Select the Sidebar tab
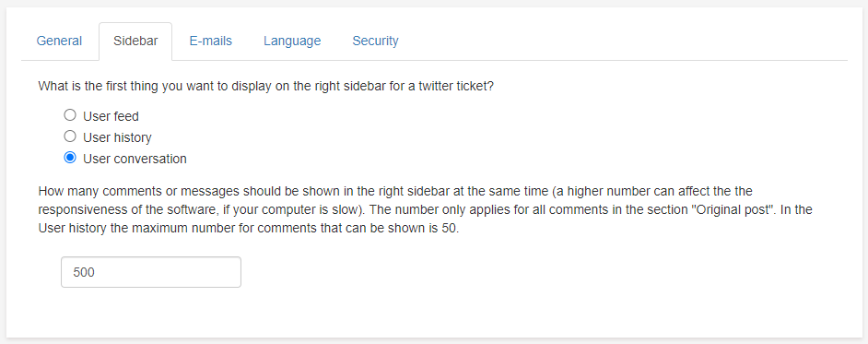 [x=135, y=41]
